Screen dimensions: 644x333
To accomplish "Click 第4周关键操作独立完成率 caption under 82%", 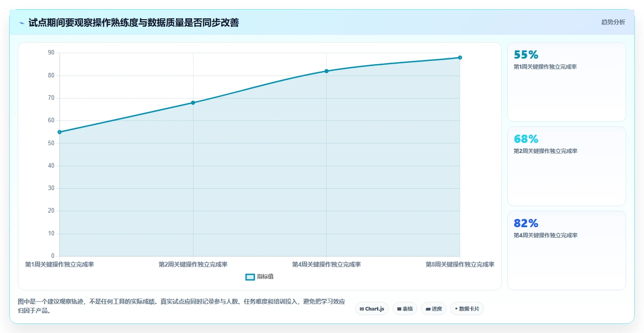I will click(x=545, y=235).
